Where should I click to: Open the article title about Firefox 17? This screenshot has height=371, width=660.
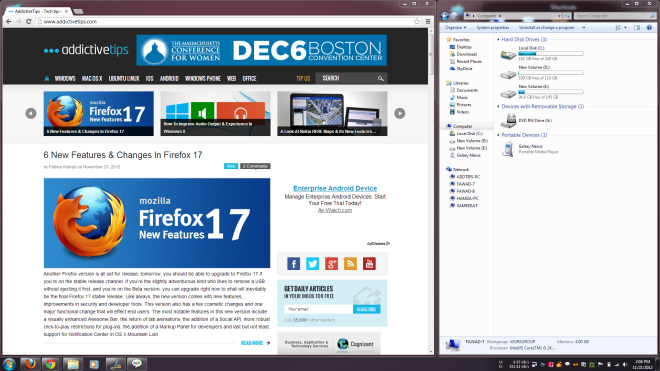coord(123,155)
